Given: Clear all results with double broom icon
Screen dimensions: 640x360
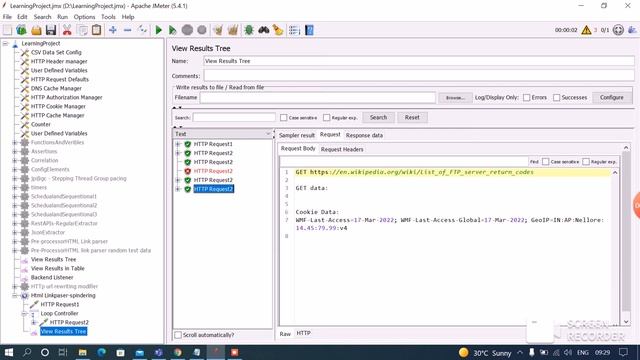Looking at the screenshot, I should 233,30.
